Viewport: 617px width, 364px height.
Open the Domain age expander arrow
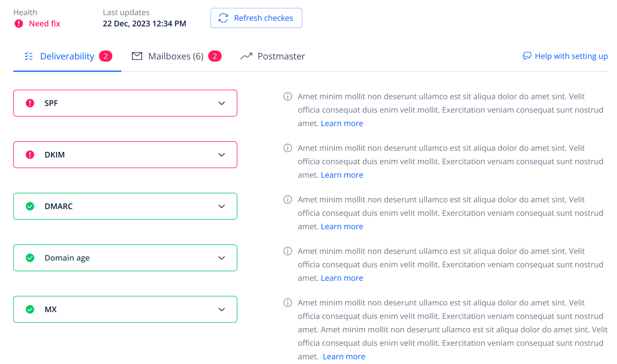click(221, 258)
